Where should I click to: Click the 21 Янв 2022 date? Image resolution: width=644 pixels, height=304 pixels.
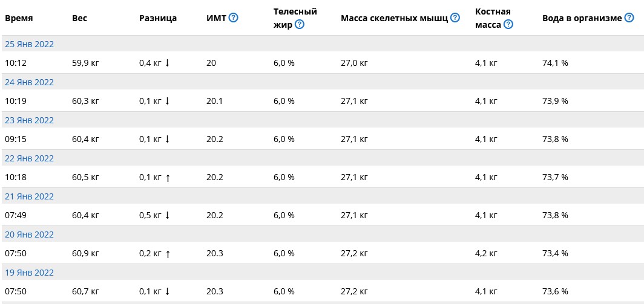(29, 196)
